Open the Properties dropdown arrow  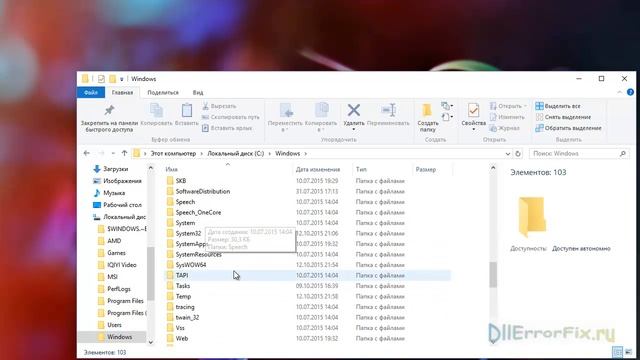(473, 130)
